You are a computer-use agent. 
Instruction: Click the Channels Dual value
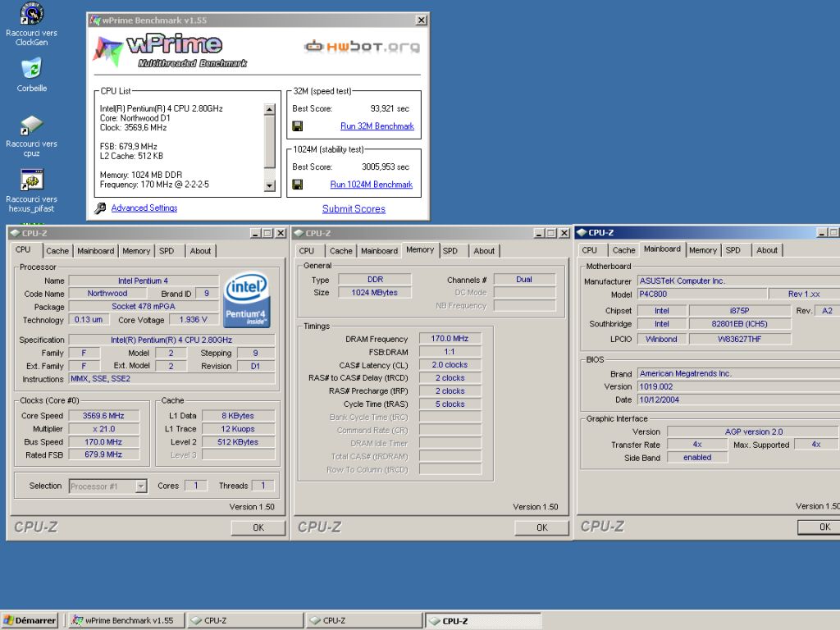coord(524,280)
